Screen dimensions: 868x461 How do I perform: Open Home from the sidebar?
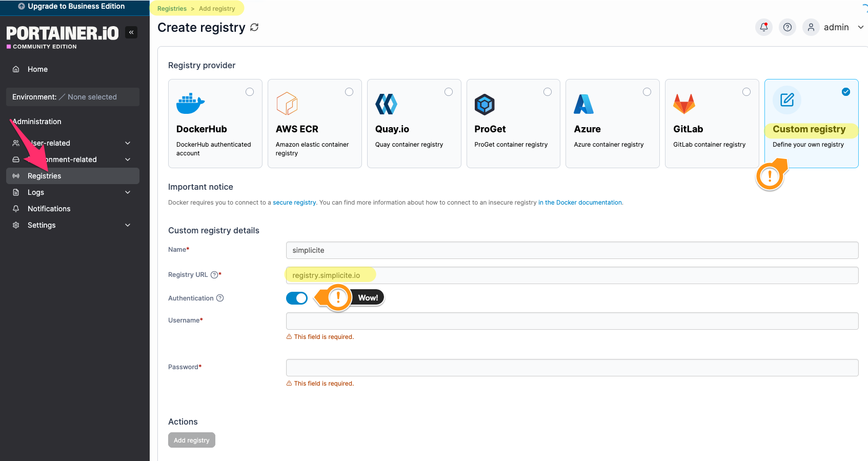click(37, 69)
